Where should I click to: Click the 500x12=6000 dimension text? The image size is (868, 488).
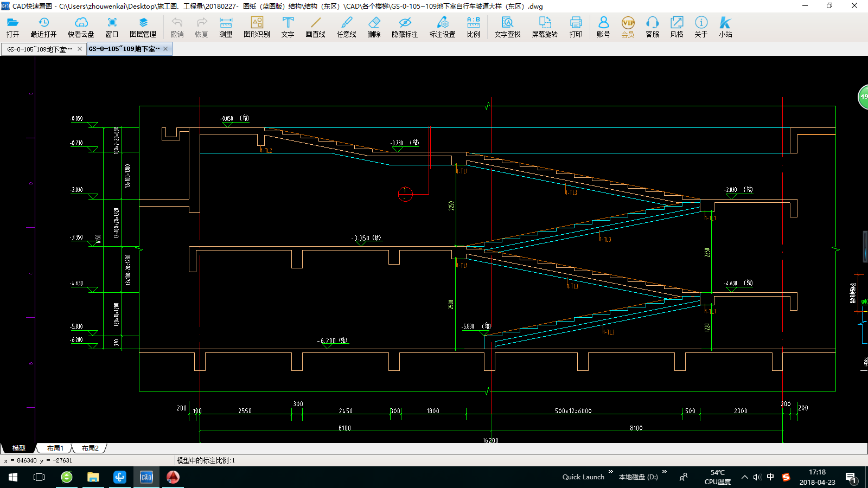pyautogui.click(x=573, y=411)
